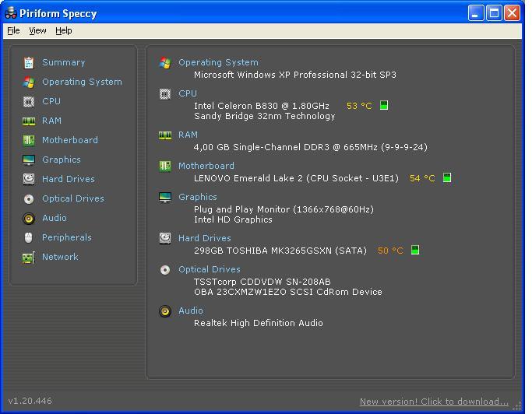532x414 pixels.
Task: Open the View menu
Action: click(x=37, y=31)
